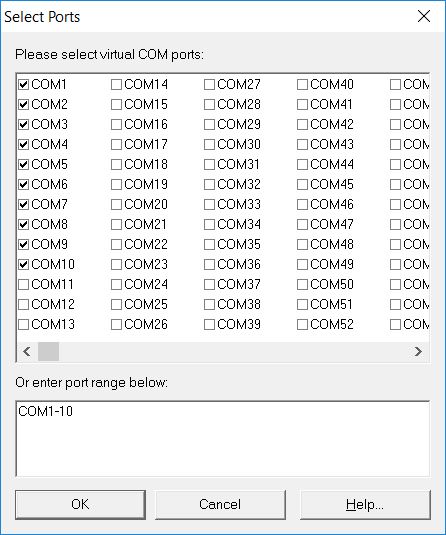Click the right scroll arrow of port list
This screenshot has height=535, width=446.
pyautogui.click(x=418, y=351)
